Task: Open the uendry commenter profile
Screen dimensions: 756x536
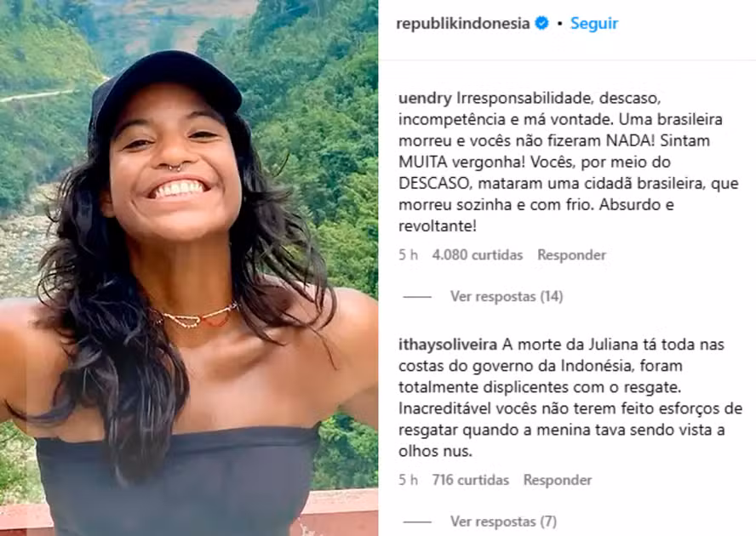Action: tap(425, 99)
